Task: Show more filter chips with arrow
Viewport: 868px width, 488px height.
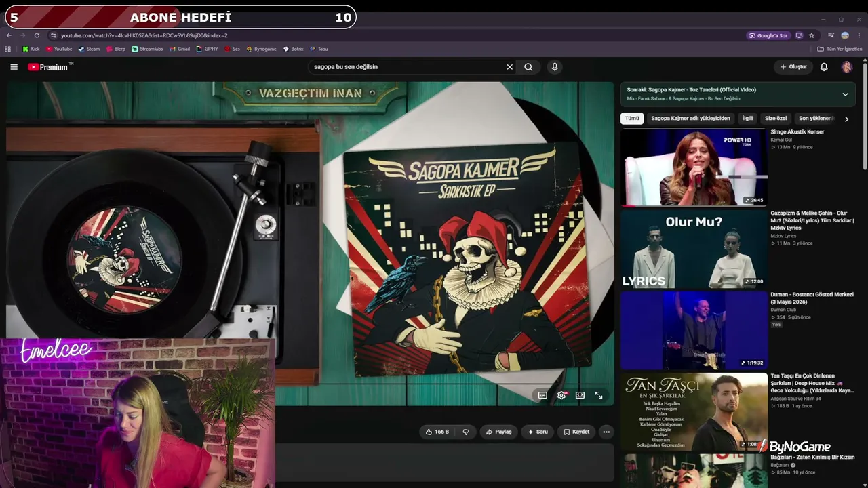Action: [846, 119]
